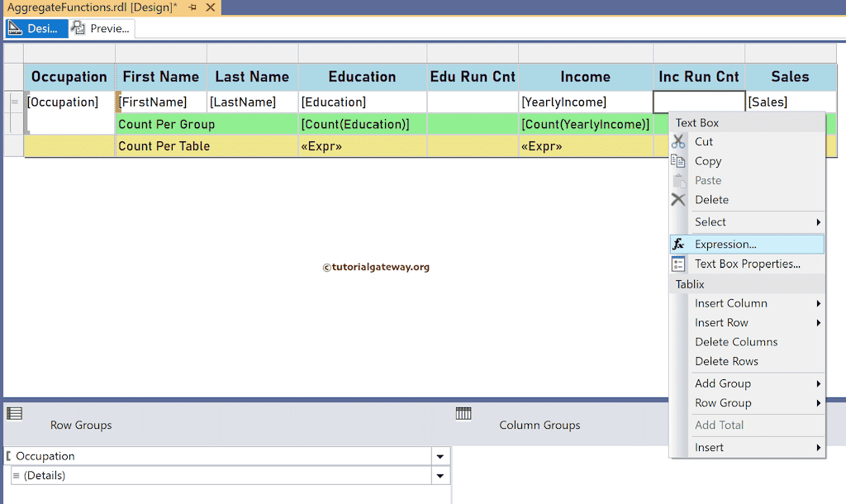
Task: Select the First Name header cell
Action: point(161,77)
